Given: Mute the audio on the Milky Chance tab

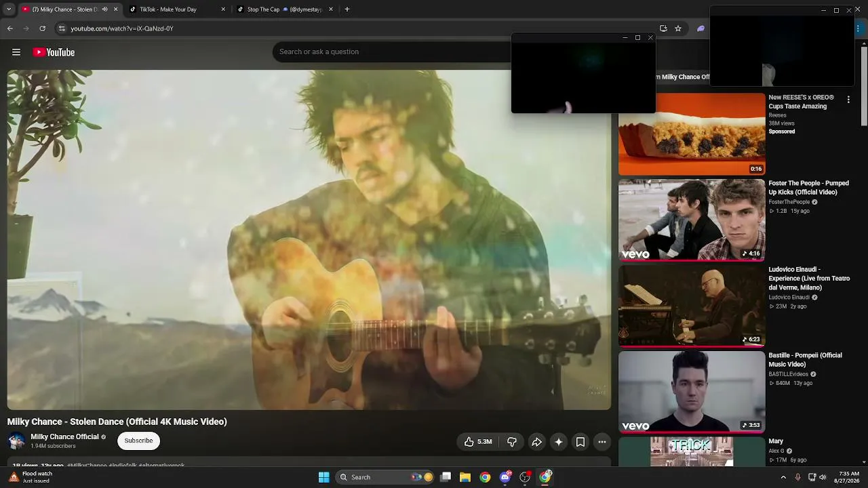Looking at the screenshot, I should coord(104,9).
